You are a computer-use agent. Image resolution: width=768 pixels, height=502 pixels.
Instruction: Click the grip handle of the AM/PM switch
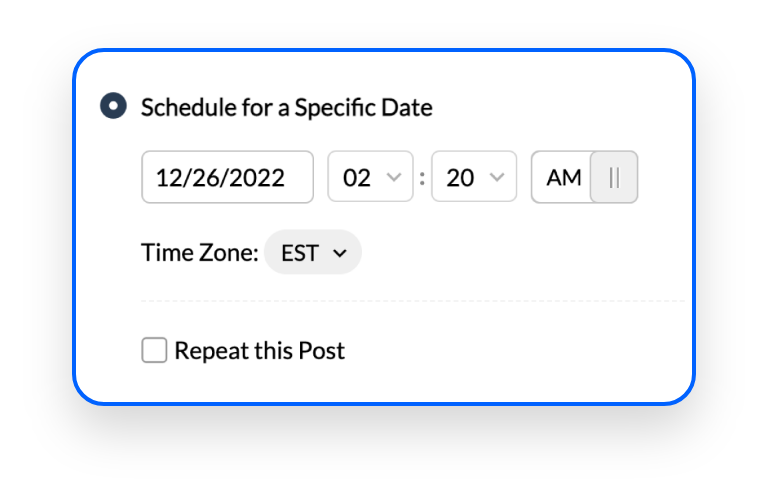pos(614,177)
